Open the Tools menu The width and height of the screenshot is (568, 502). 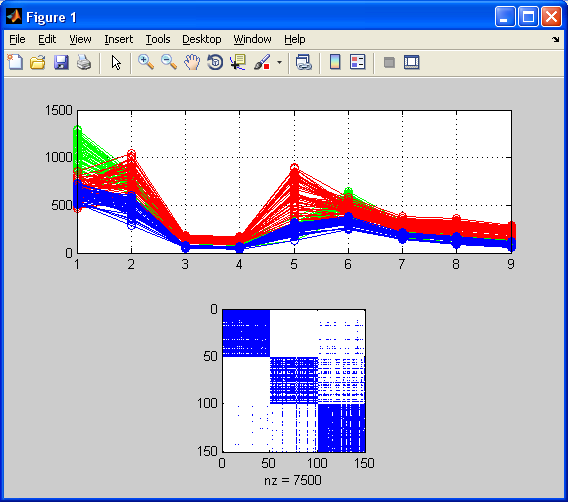158,39
